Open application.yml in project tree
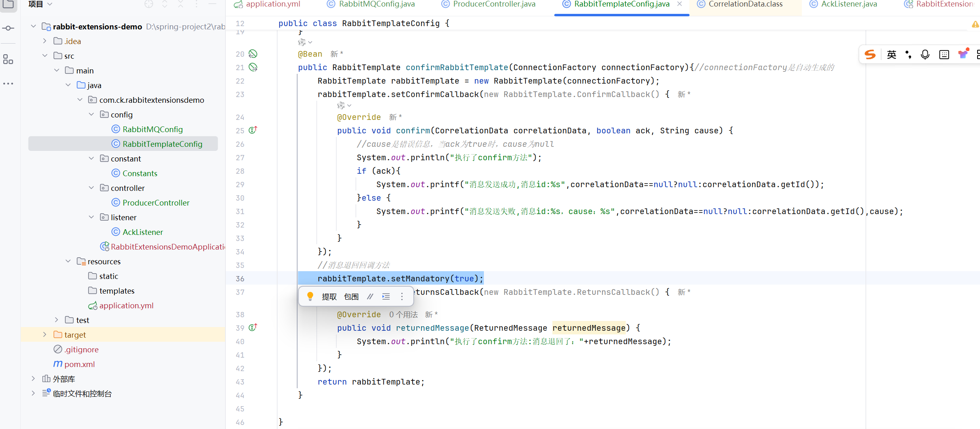This screenshot has width=980, height=429. pyautogui.click(x=121, y=305)
